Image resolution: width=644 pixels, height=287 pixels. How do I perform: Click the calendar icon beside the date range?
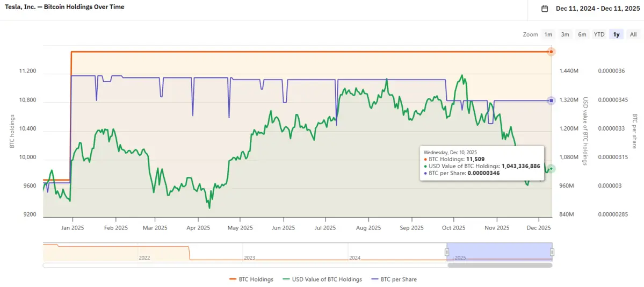[545, 9]
